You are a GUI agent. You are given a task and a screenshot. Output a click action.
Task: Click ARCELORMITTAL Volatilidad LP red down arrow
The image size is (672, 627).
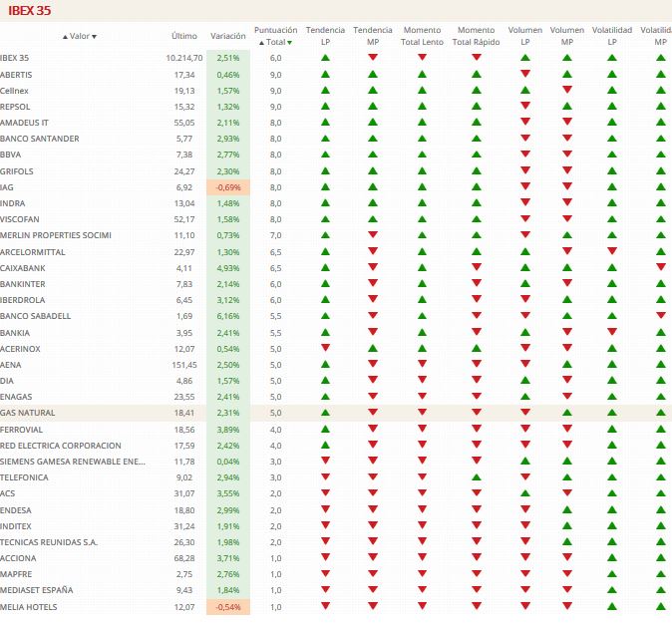[x=612, y=251]
